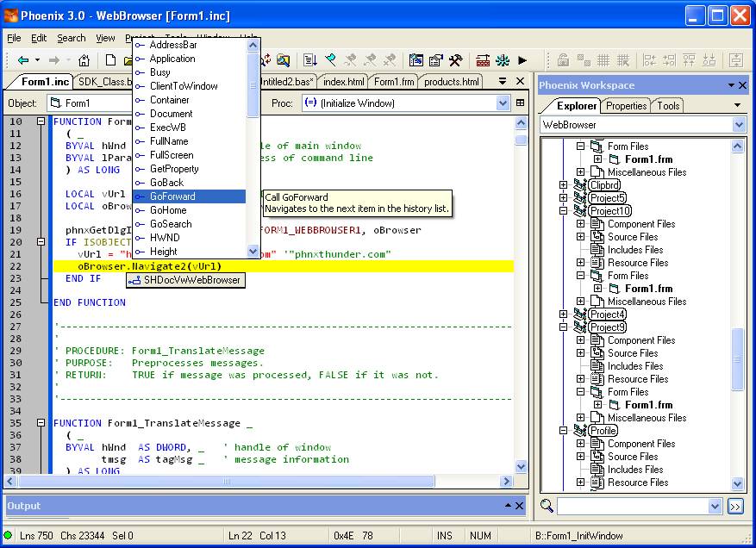The height and width of the screenshot is (548, 756).
Task: Open the back button history dropdown arrow
Action: click(x=37, y=60)
